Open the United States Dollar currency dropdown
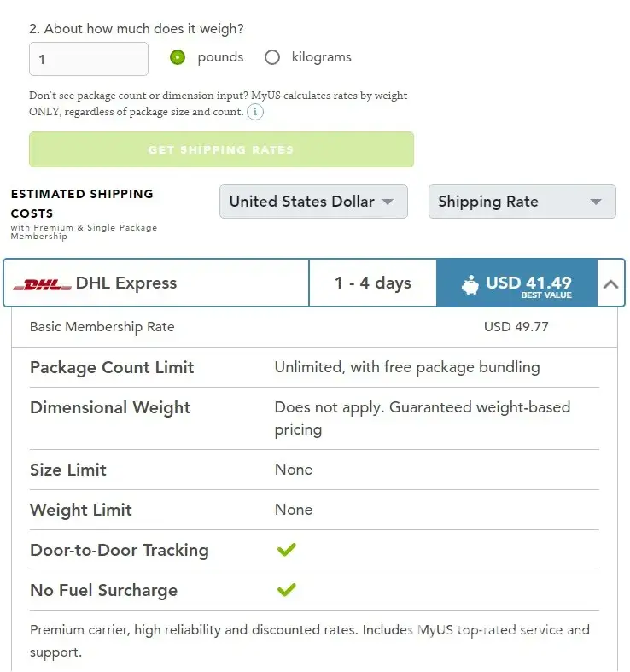The image size is (630, 672). pyautogui.click(x=313, y=202)
